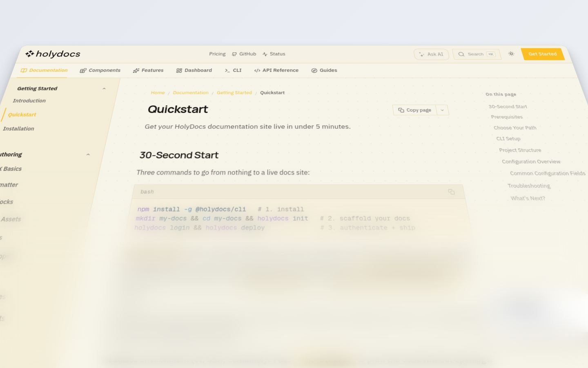Collapse the Authoring sidebar section chevron
The image size is (588, 368).
click(x=88, y=155)
